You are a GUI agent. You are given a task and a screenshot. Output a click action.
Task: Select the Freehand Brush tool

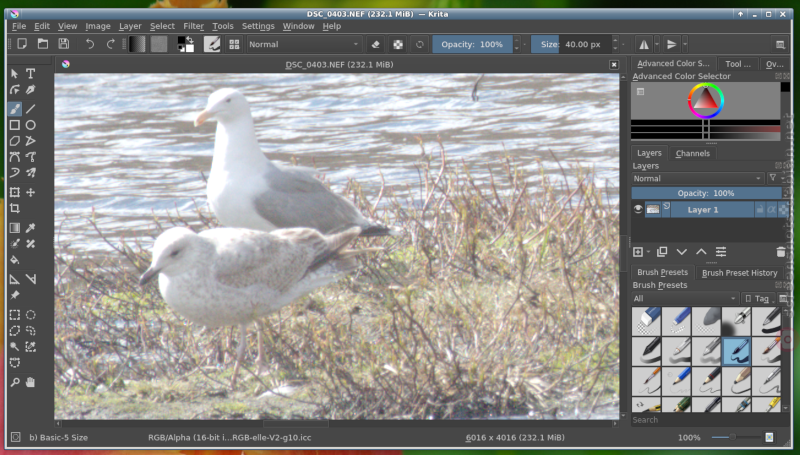pos(15,109)
